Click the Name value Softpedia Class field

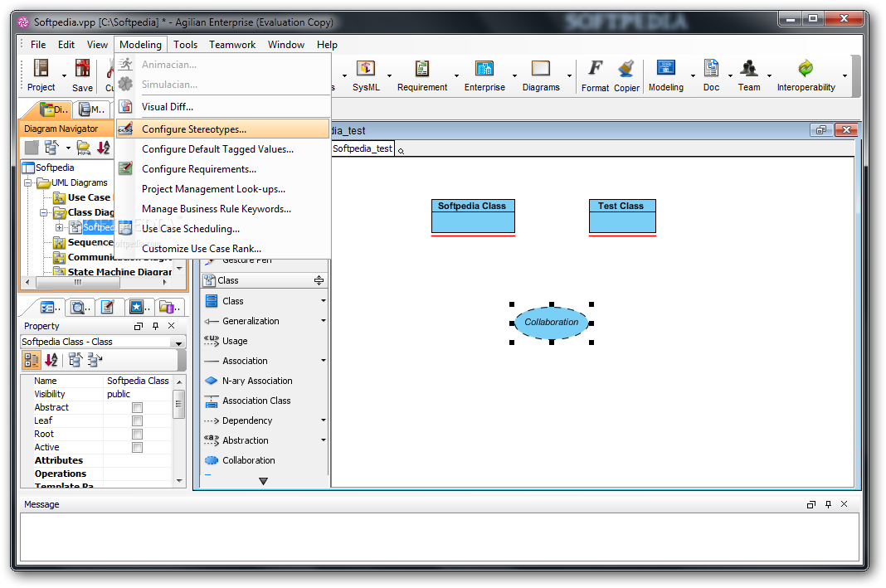[138, 381]
